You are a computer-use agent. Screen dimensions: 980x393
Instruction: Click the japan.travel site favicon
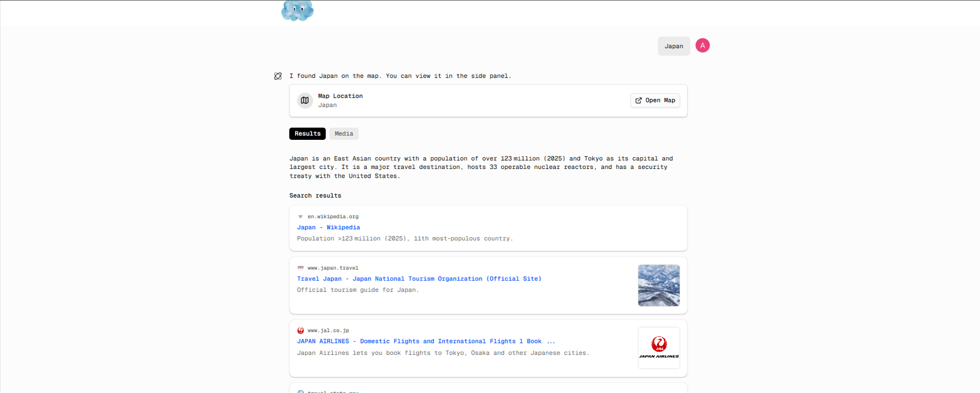pos(301,267)
